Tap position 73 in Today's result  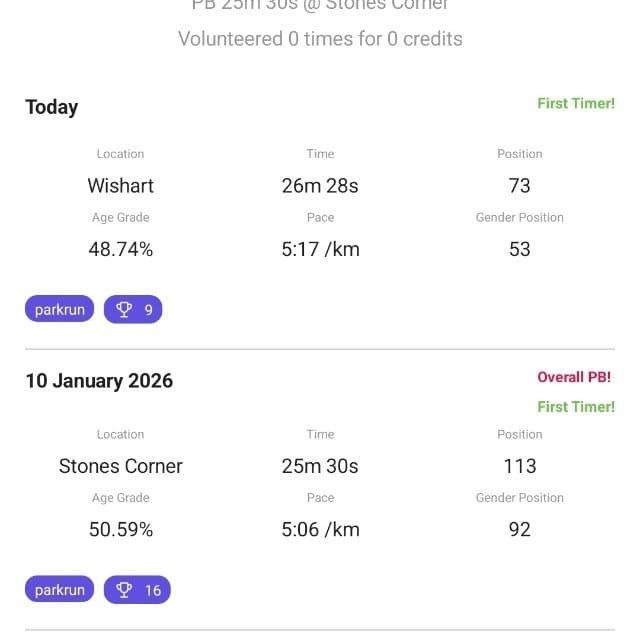[520, 186]
